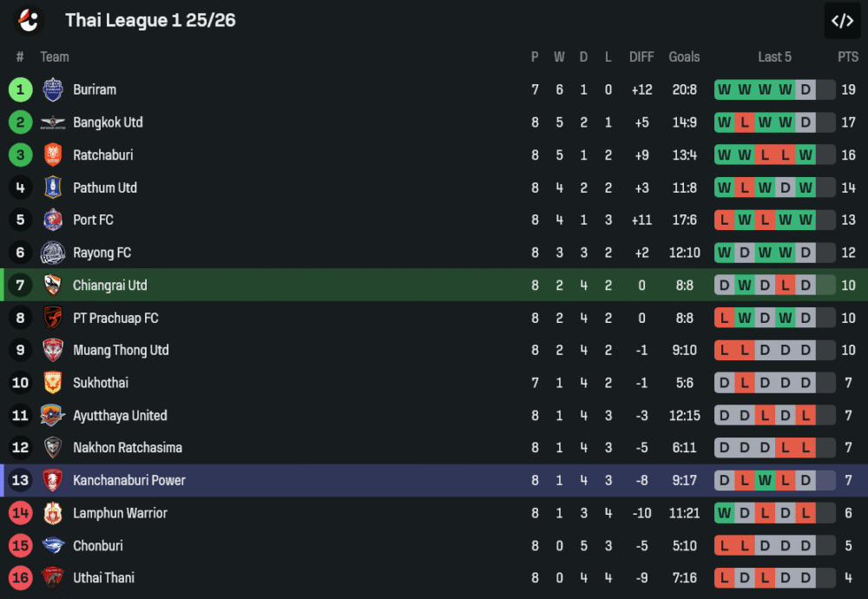
Task: Click the Uthai Thani club crest
Action: [53, 577]
